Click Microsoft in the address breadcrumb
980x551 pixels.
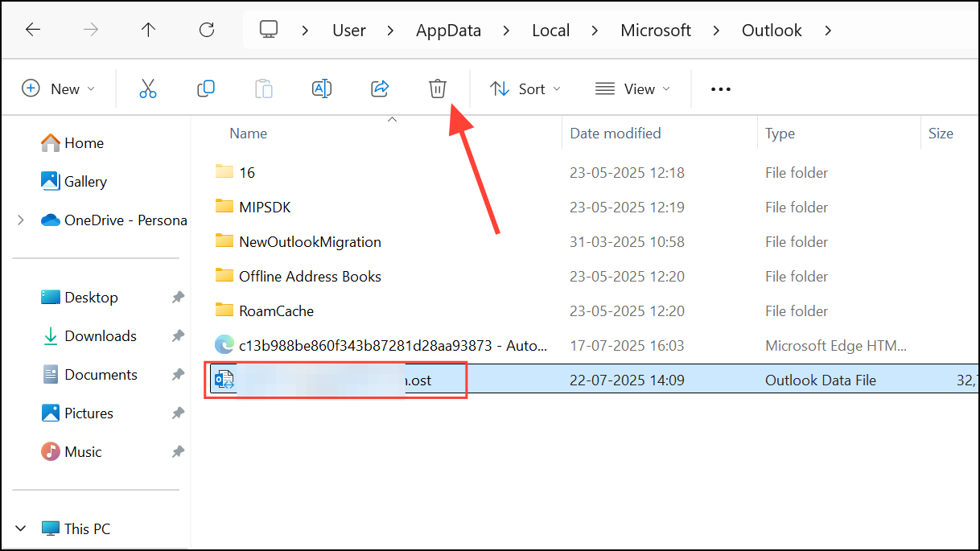(655, 31)
